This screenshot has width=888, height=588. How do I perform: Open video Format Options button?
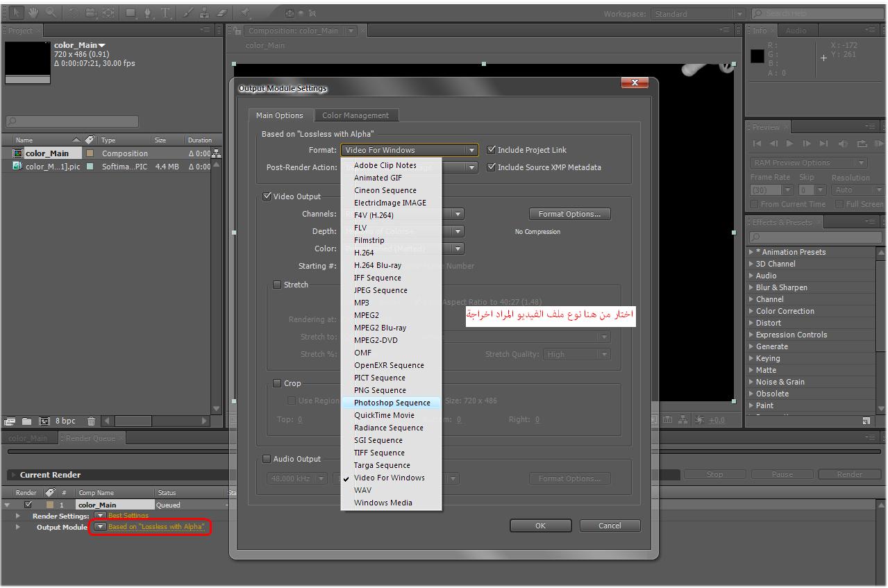569,214
